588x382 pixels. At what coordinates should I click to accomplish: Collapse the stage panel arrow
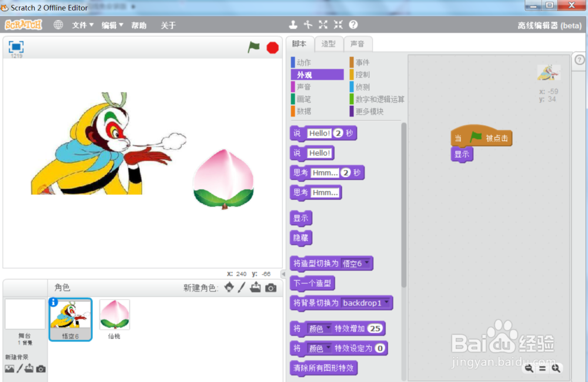pos(283,274)
